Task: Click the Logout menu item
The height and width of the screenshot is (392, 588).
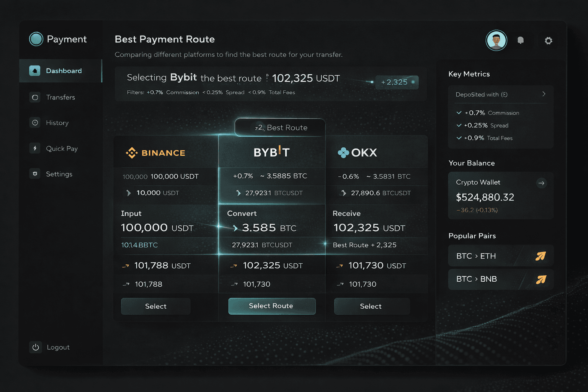Action: coord(50,347)
